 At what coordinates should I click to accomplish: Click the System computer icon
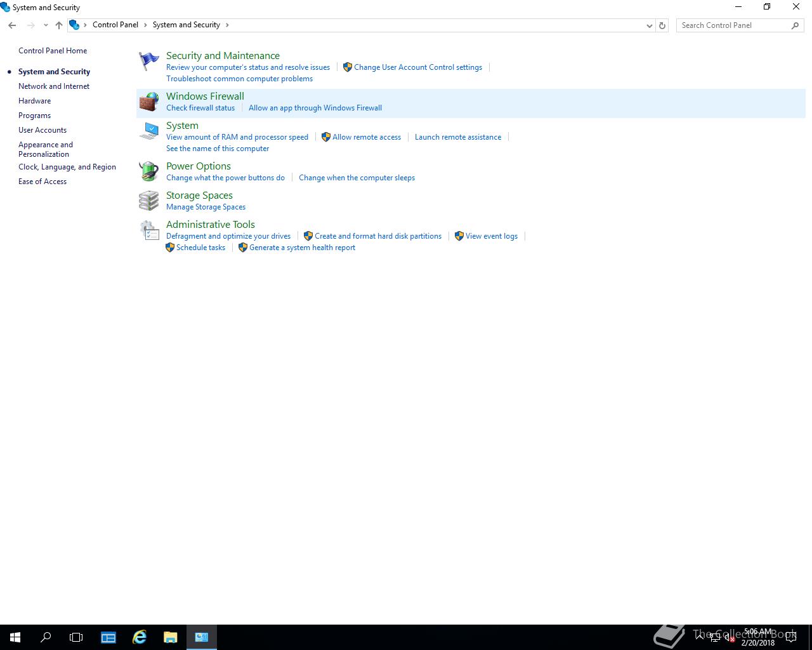pyautogui.click(x=149, y=131)
